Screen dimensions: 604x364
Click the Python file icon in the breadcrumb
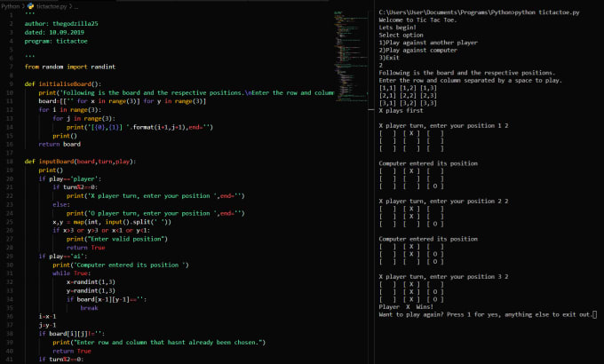pos(30,6)
